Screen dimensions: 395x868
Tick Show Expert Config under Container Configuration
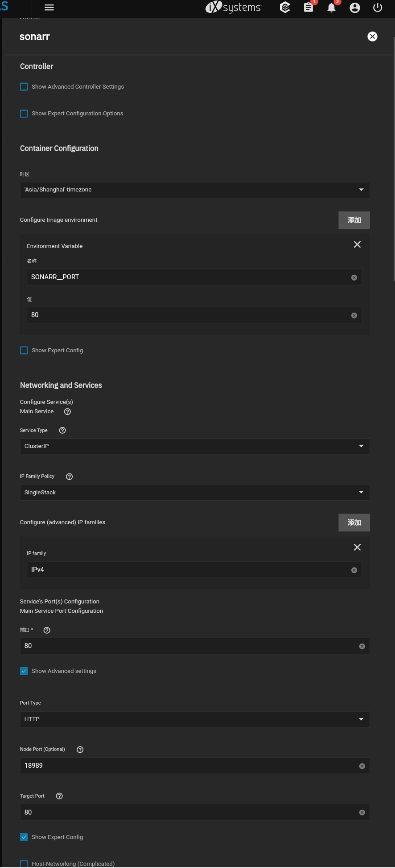24,350
